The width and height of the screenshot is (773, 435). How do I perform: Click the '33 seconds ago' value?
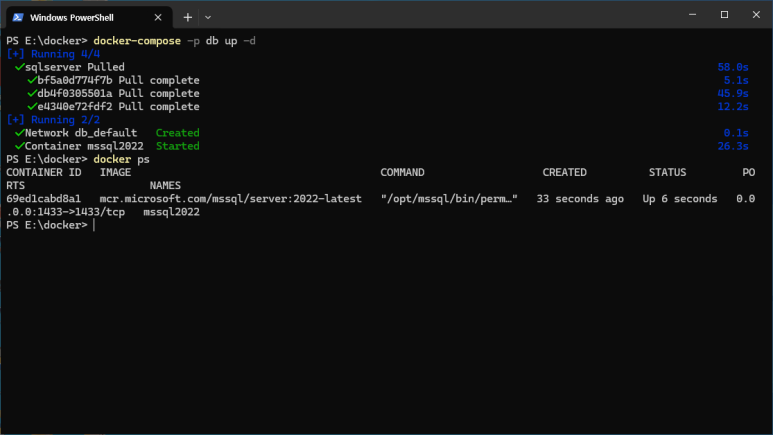click(x=580, y=199)
